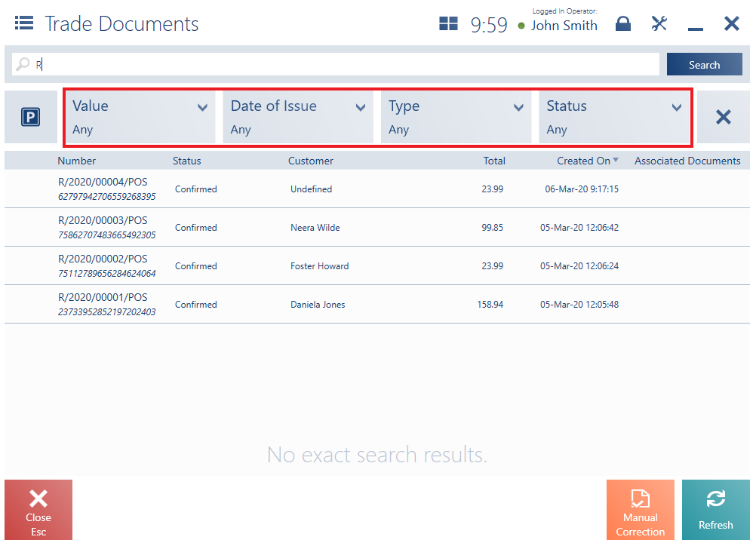Expand the Value filter dropdown
The height and width of the screenshot is (546, 756).
(x=140, y=117)
